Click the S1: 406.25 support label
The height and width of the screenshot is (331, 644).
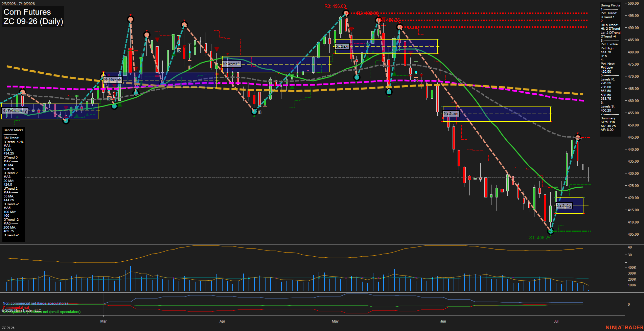(540, 238)
